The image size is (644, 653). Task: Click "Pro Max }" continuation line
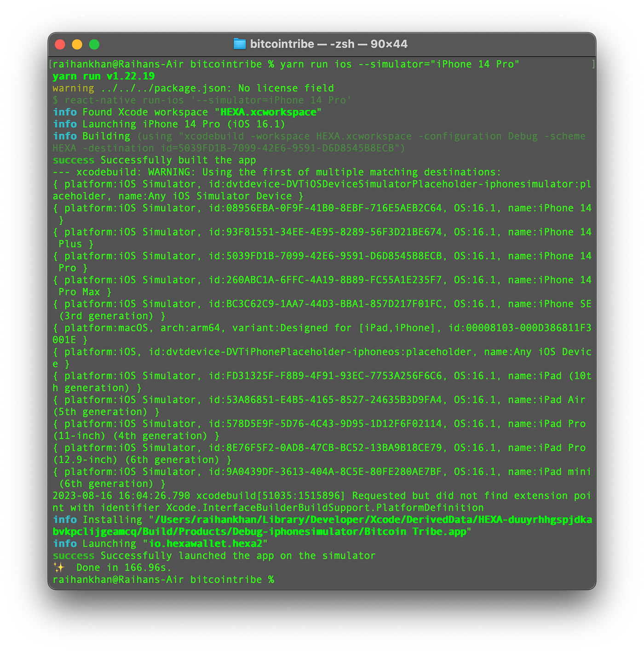coord(85,292)
